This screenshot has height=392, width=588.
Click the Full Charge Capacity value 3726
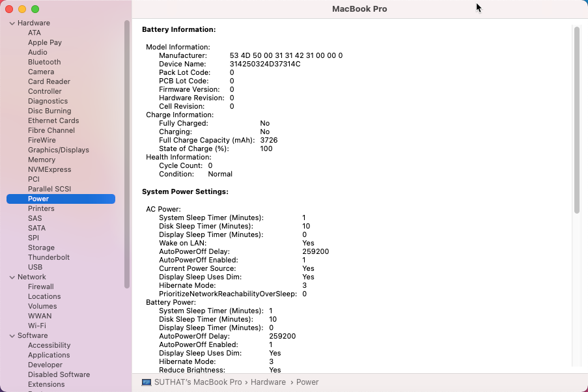coord(269,140)
